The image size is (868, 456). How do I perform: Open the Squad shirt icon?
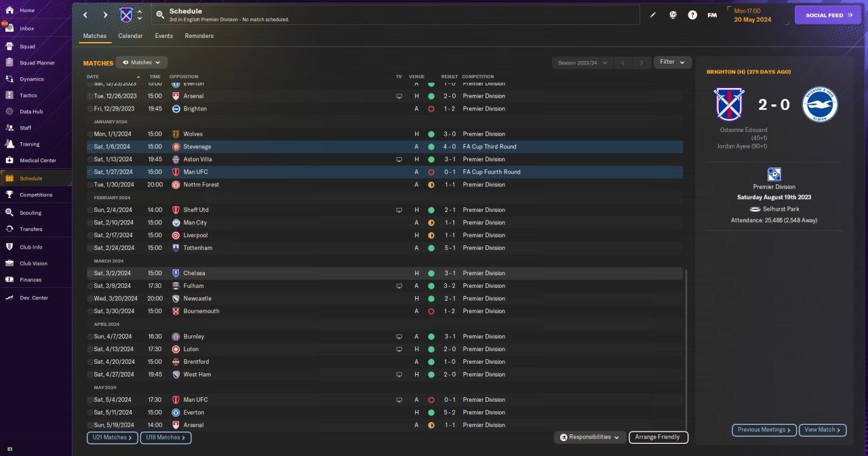click(x=9, y=47)
